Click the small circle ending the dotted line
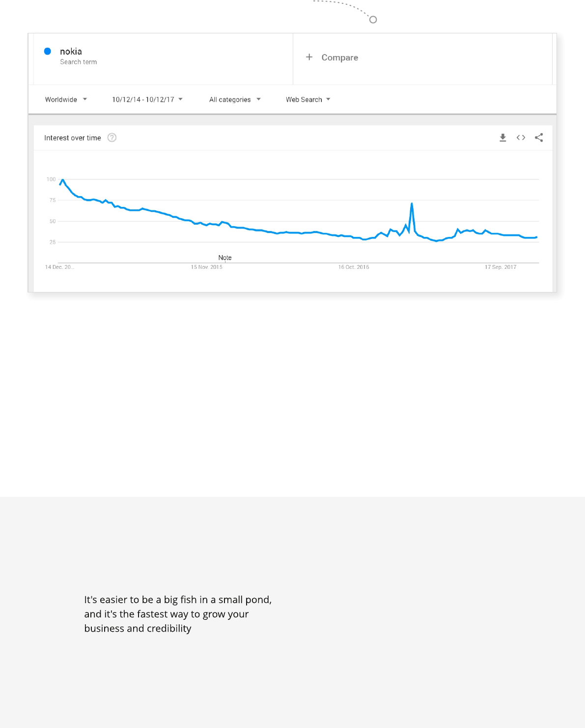This screenshot has height=728, width=585. point(373,20)
